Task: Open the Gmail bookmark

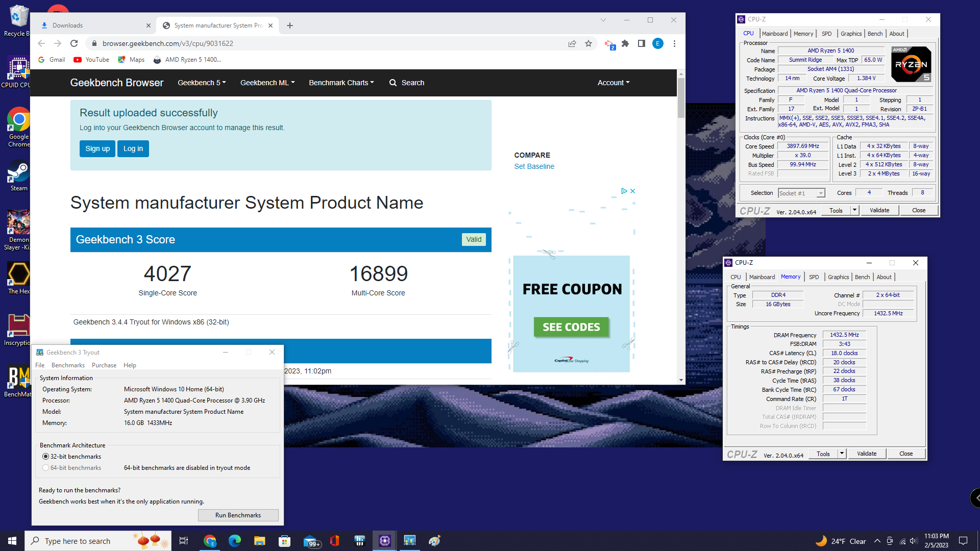Action: click(x=52, y=60)
